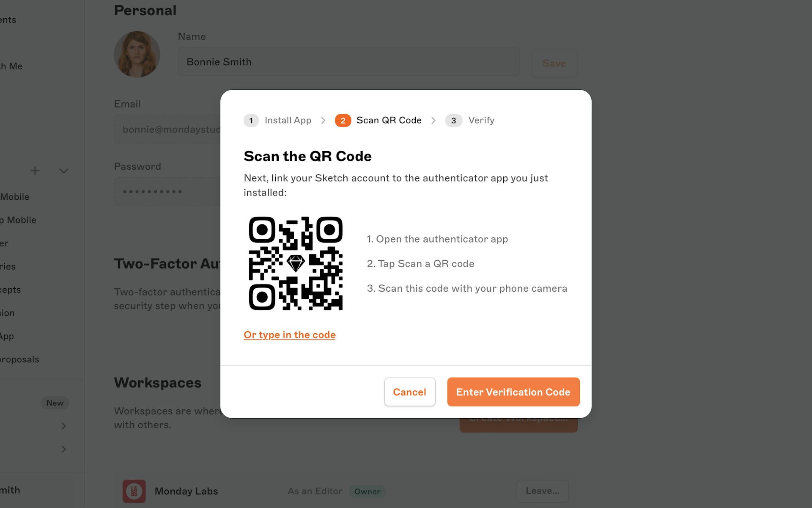The height and width of the screenshot is (508, 812).
Task: Expand the first New workspace tree item
Action: (x=64, y=426)
